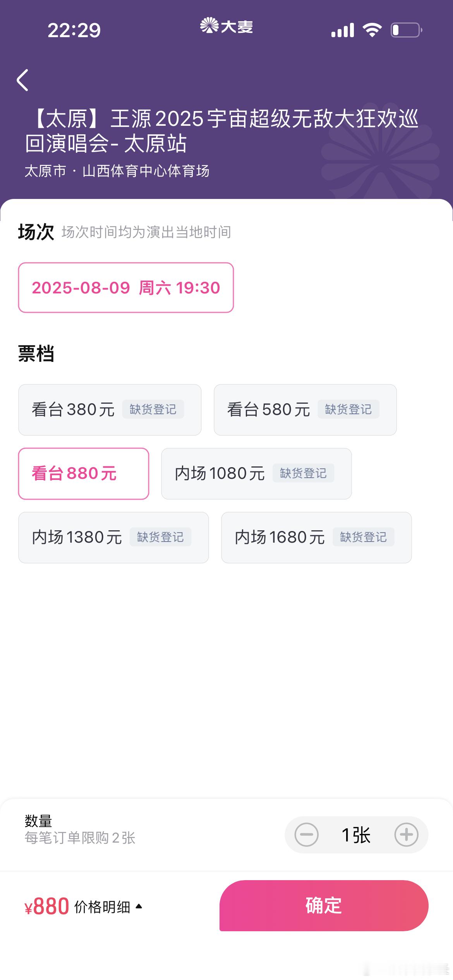Expand 价格明细 price details arrow
The width and height of the screenshot is (453, 980).
139,906
